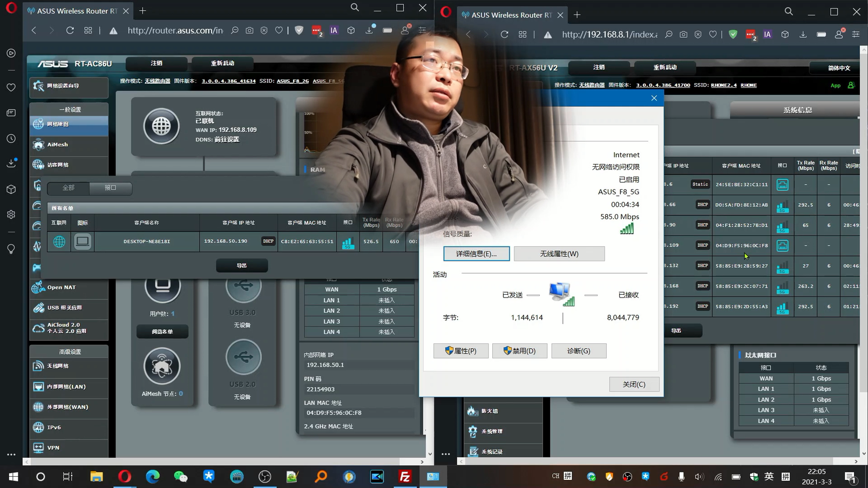Open Easy Setup icon in left window
This screenshot has height=488, width=868.
click(x=422, y=31)
